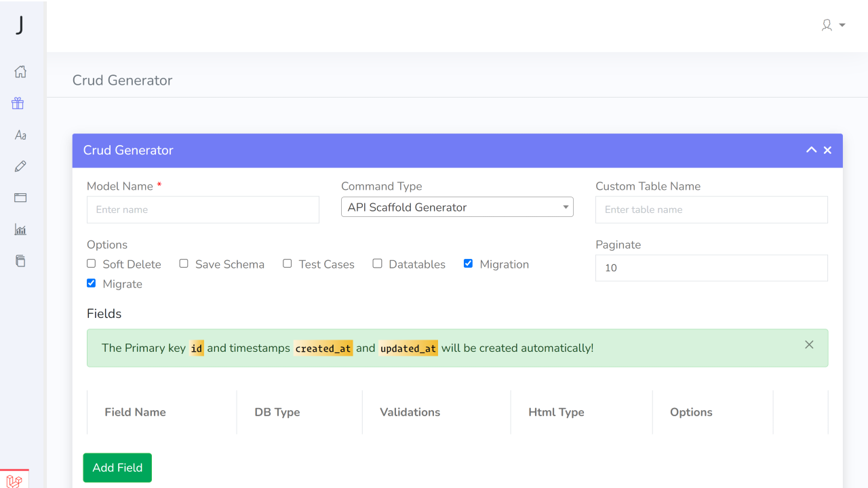Image resolution: width=868 pixels, height=488 pixels.
Task: Open the Home sidebar icon
Action: [x=20, y=71]
